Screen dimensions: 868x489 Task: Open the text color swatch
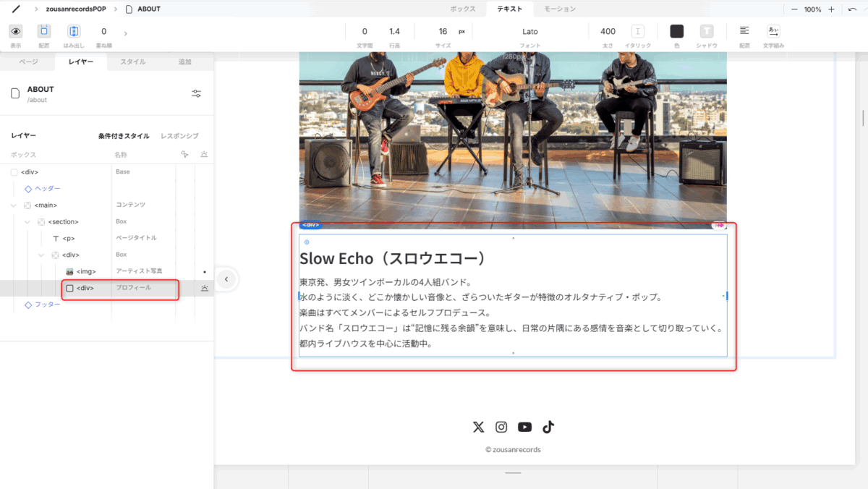(x=676, y=31)
